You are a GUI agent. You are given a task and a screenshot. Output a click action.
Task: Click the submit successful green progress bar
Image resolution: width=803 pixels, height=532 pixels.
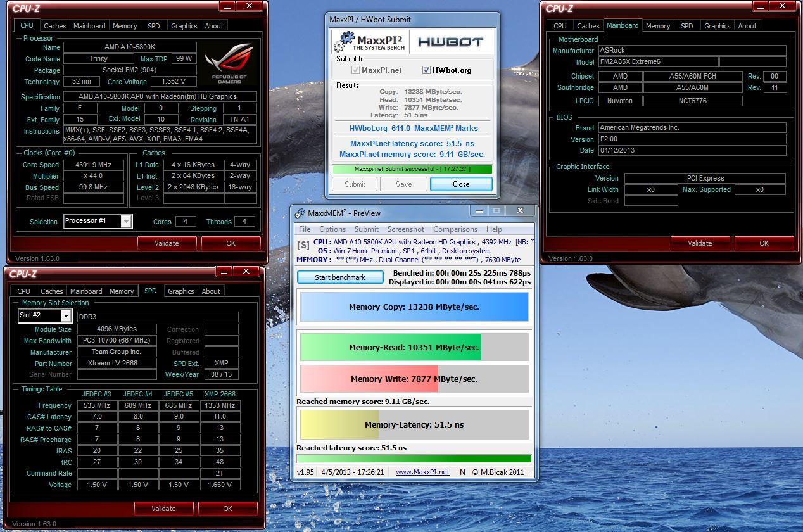(x=412, y=169)
